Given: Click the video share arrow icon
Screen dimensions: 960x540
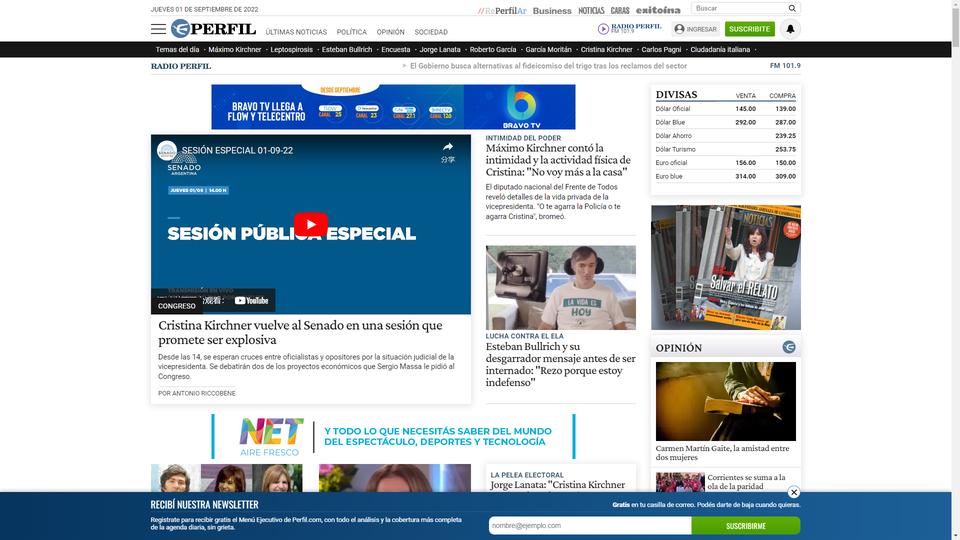Looking at the screenshot, I should pyautogui.click(x=448, y=147).
